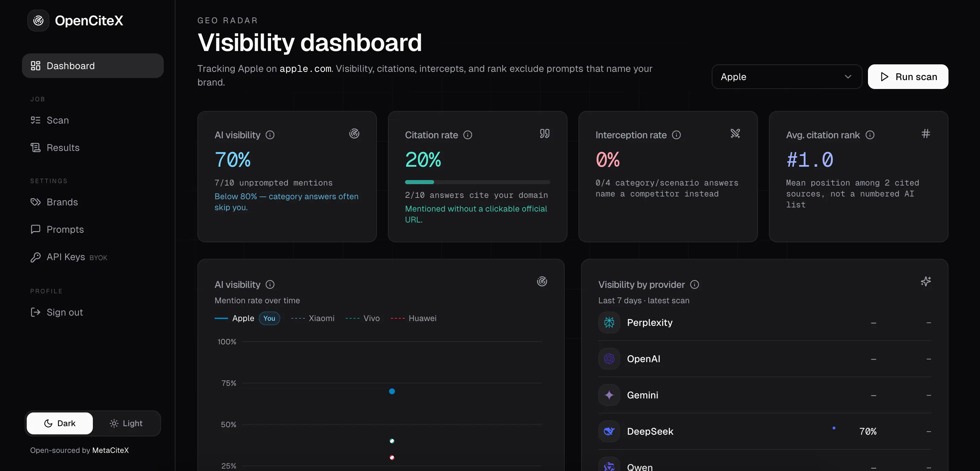Viewport: 980px width, 471px height.
Task: Click "2/10 answers cite your domain" text
Action: tap(477, 195)
